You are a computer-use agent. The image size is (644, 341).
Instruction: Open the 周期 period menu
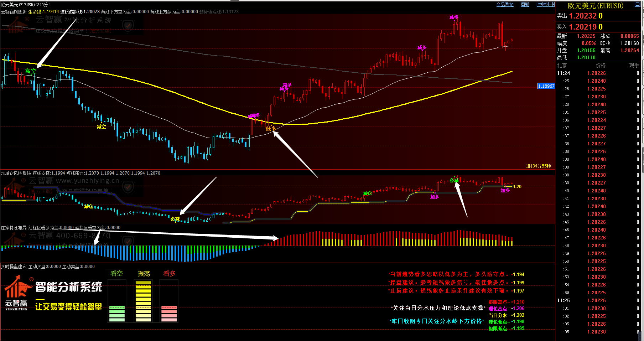pyautogui.click(x=525, y=5)
